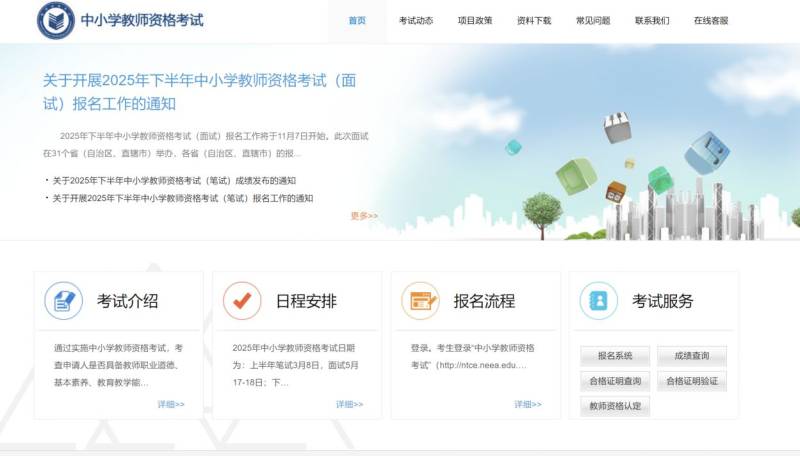Viewport: 800px width, 456px height.
Task: Select 资料下载 in the navigation bar
Action: coord(534,21)
